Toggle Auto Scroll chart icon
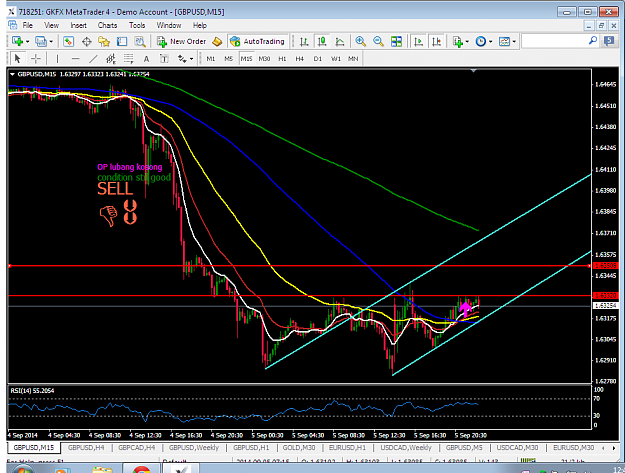This screenshot has width=625, height=473. pos(419,41)
